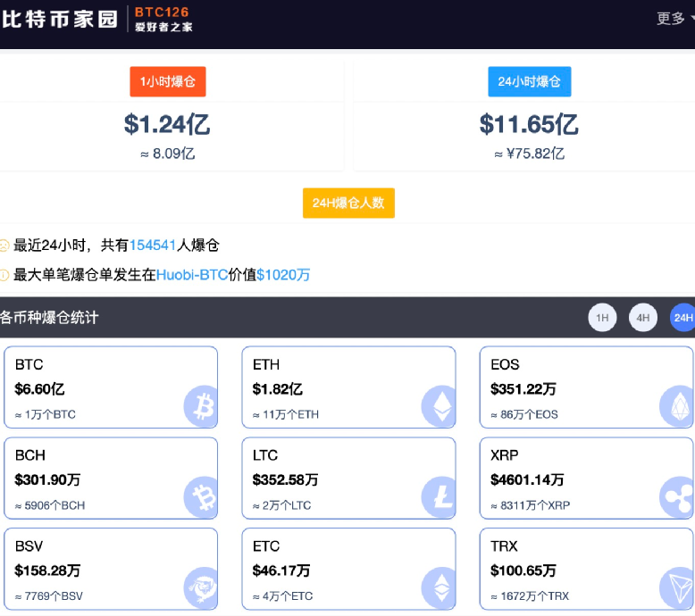Click the Bitcoin Cash logo in BCH card
Screen dimensions: 695x616
(x=201, y=496)
